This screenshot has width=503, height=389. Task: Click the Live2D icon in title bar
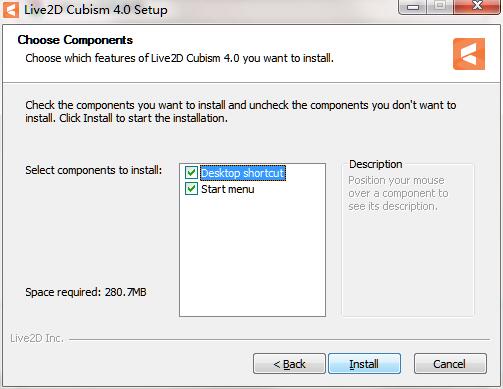[11, 10]
